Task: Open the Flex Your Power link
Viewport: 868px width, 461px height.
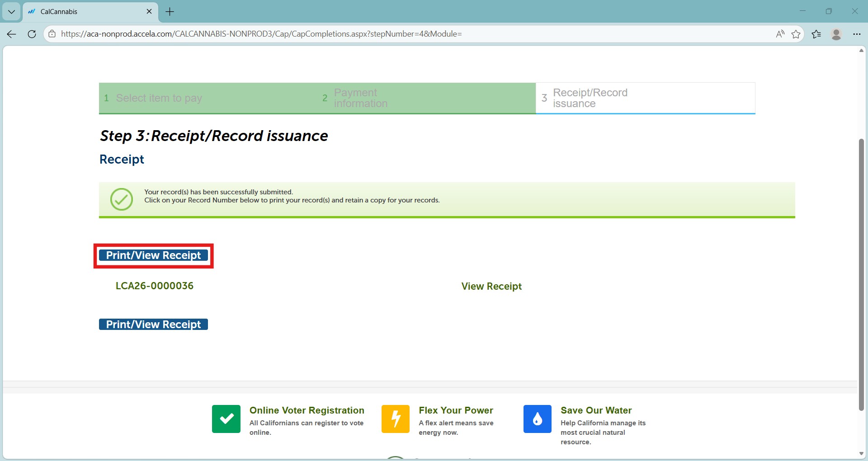Action: (456, 410)
